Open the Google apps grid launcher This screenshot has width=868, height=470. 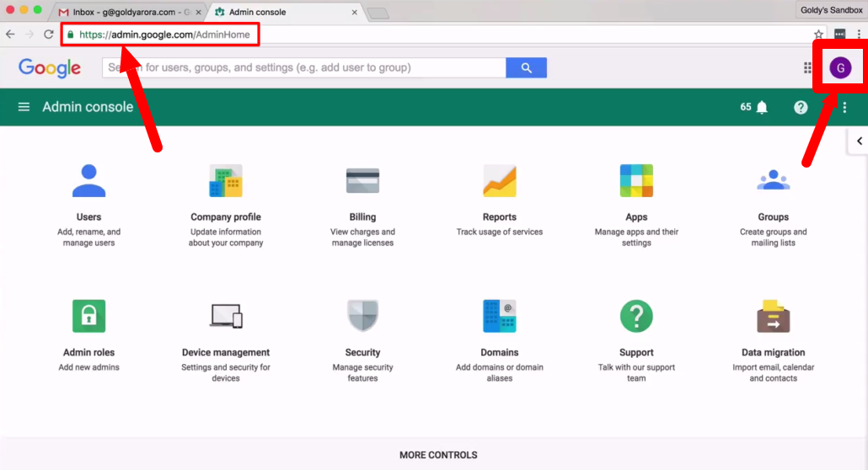point(807,67)
